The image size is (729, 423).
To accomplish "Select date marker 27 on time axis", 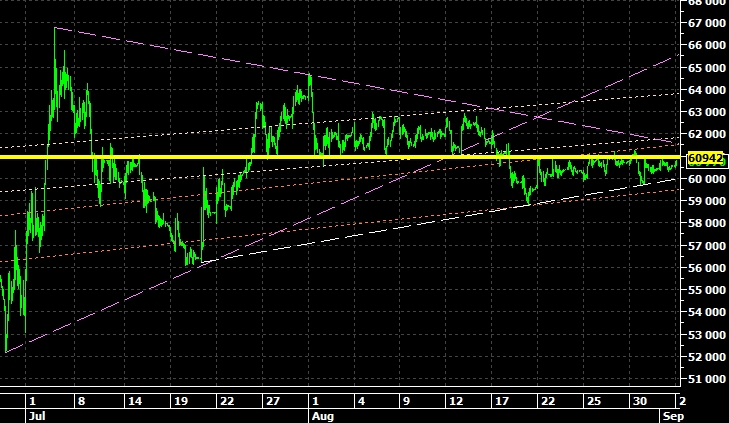I will click(x=272, y=399).
